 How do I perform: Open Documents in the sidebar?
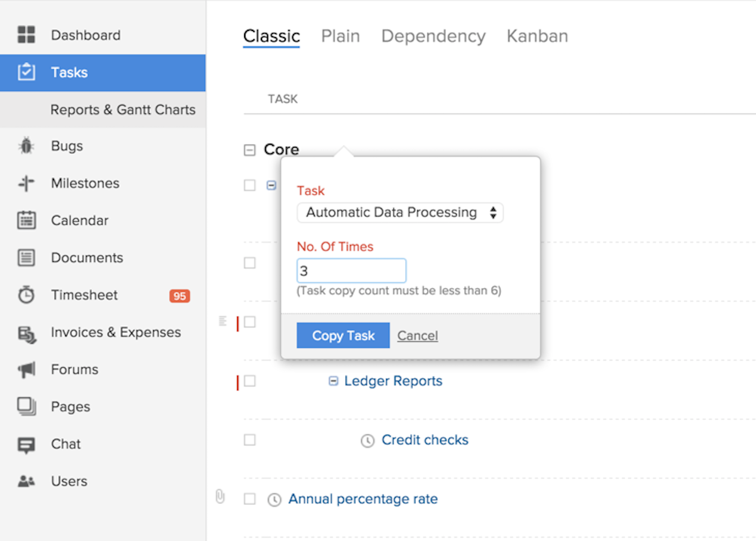[x=87, y=258]
